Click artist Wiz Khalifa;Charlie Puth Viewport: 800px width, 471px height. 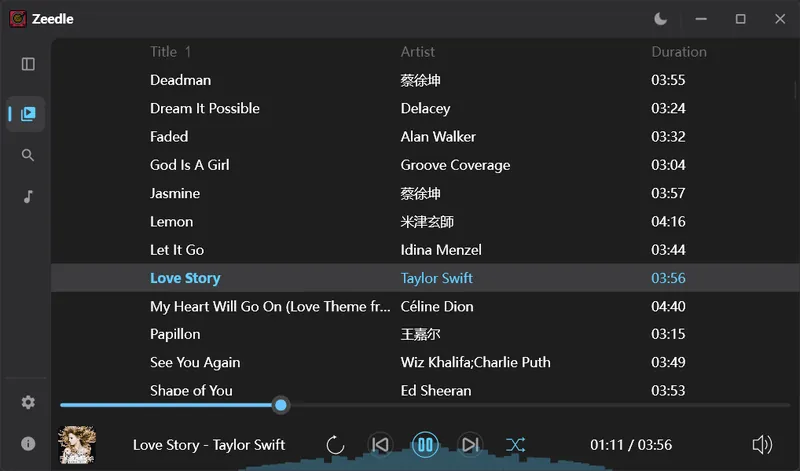[476, 362]
